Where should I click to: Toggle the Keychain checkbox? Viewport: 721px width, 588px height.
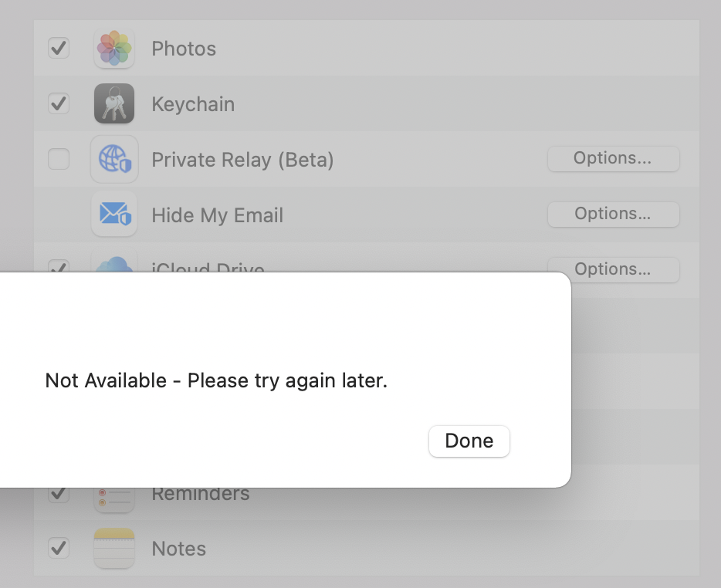(x=59, y=103)
